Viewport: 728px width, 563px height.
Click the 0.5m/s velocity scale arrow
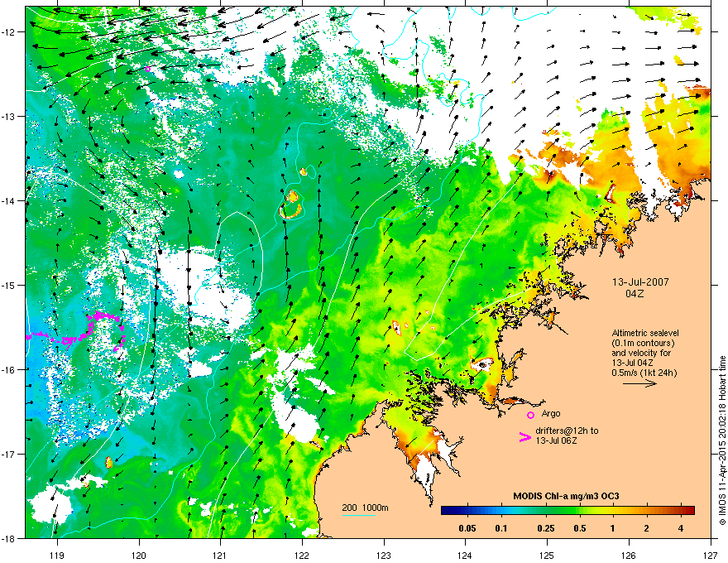click(x=639, y=383)
